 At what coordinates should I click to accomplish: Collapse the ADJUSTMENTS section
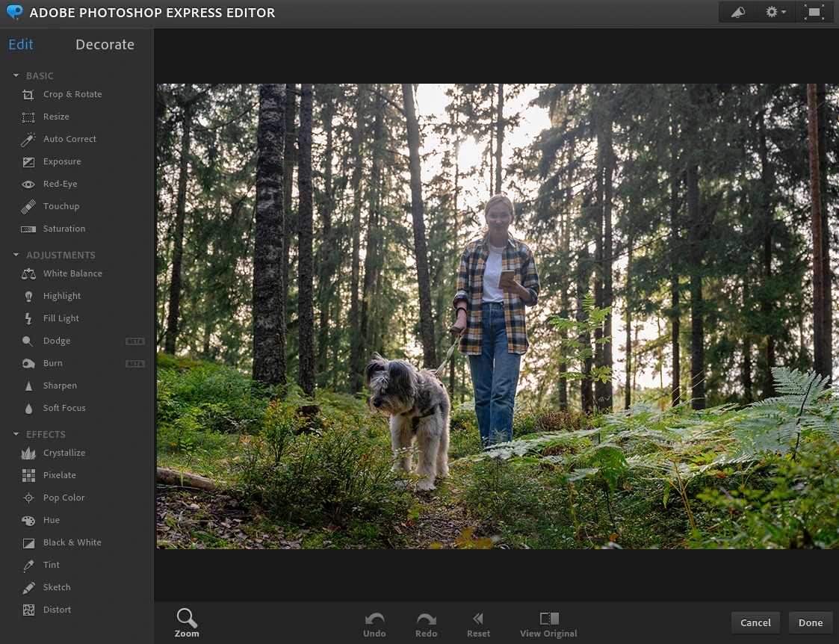16,256
